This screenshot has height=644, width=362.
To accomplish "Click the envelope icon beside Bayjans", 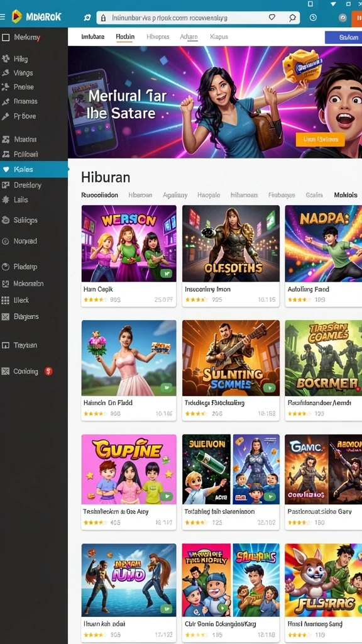I will 5,317.
